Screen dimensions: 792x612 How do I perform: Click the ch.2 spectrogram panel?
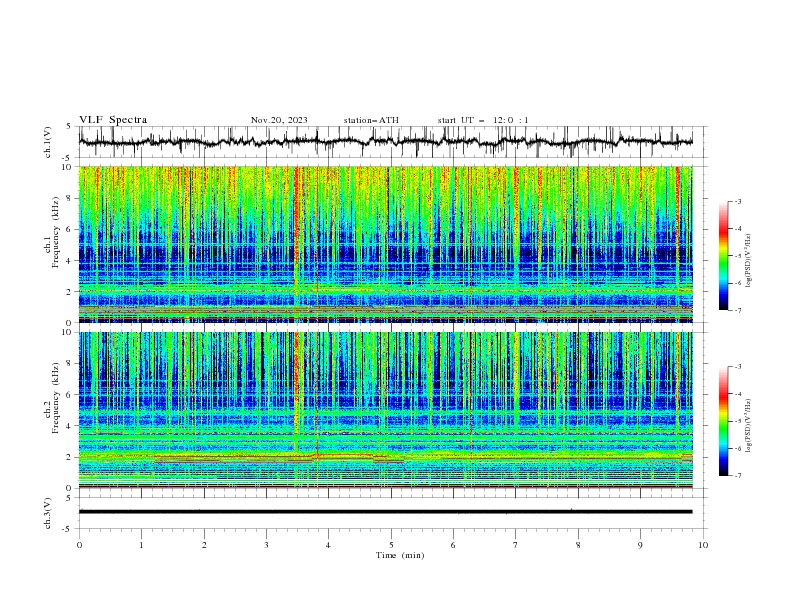[x=385, y=410]
